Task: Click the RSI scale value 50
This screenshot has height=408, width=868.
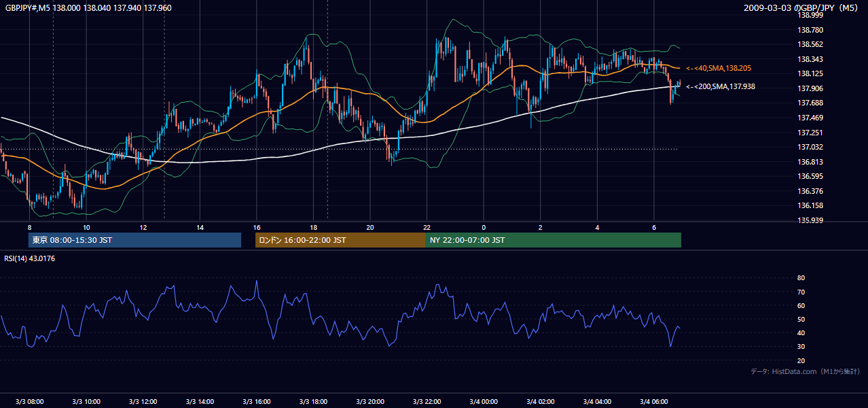Action: click(801, 319)
